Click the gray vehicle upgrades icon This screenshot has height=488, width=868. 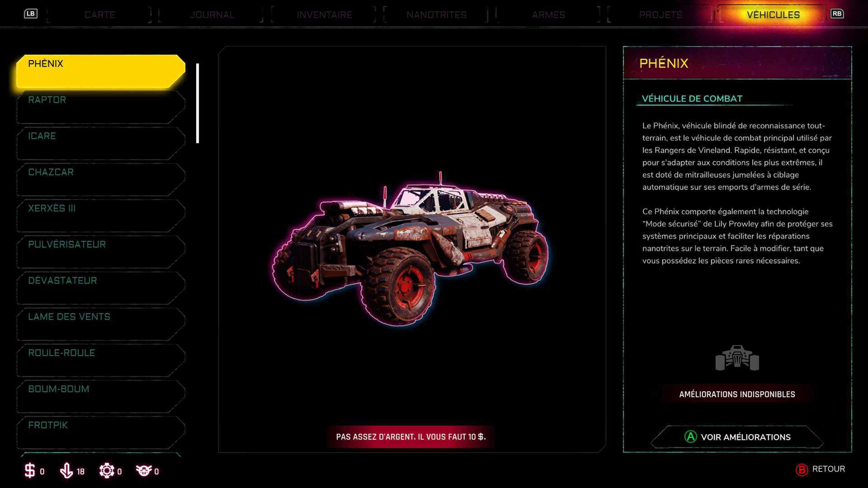click(737, 358)
